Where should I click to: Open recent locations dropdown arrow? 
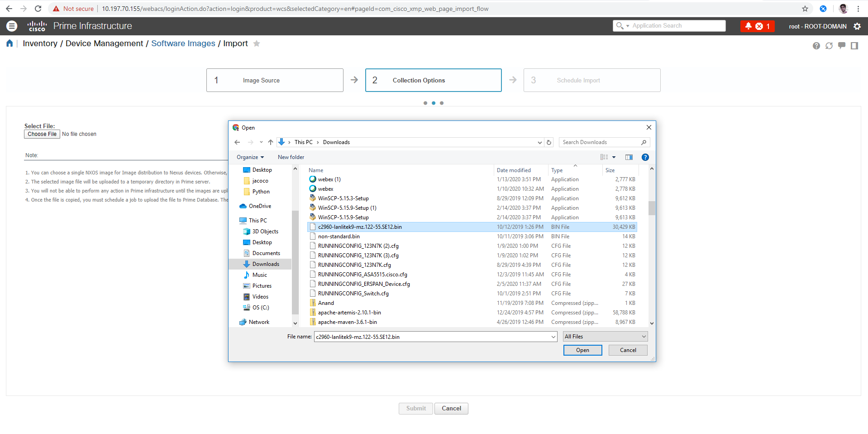[261, 142]
